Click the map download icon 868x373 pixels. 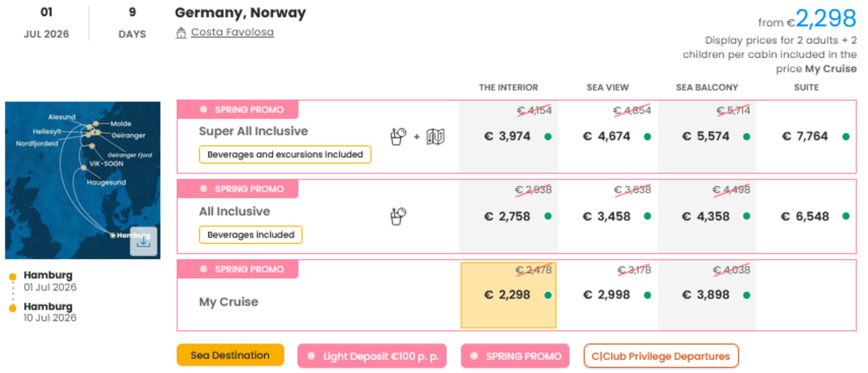point(143,241)
